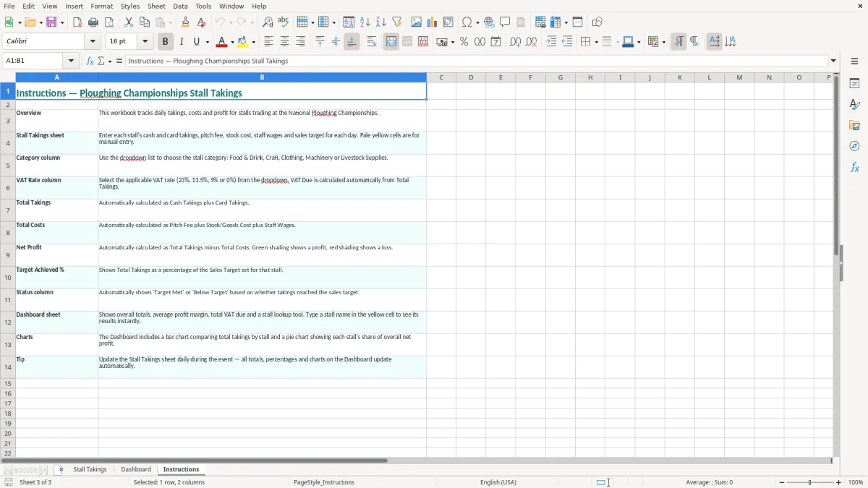Image resolution: width=868 pixels, height=488 pixels.
Task: Toggle Center Horizontally alignment
Action: tap(284, 42)
